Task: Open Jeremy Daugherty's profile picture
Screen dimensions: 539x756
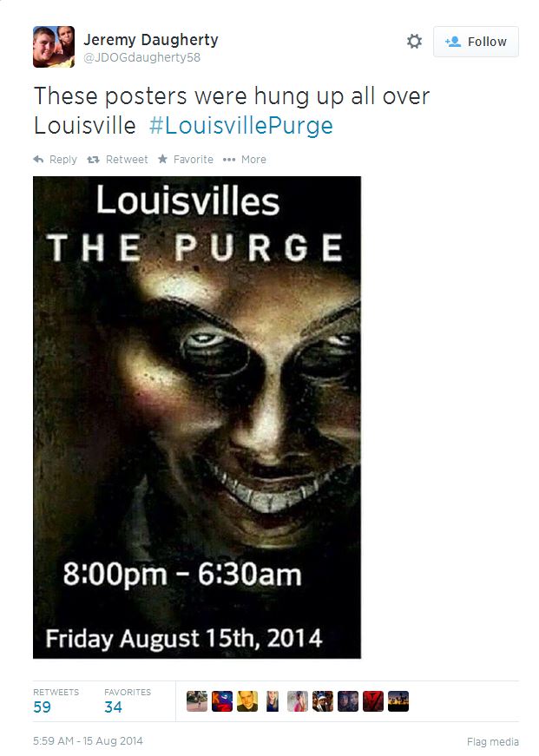Action: click(54, 47)
